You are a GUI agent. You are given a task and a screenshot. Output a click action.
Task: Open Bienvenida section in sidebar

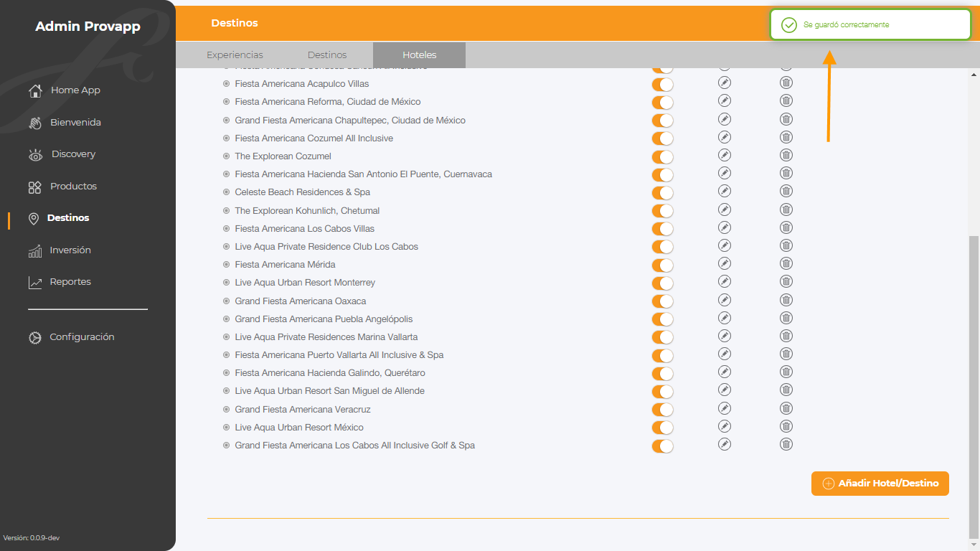coord(64,123)
